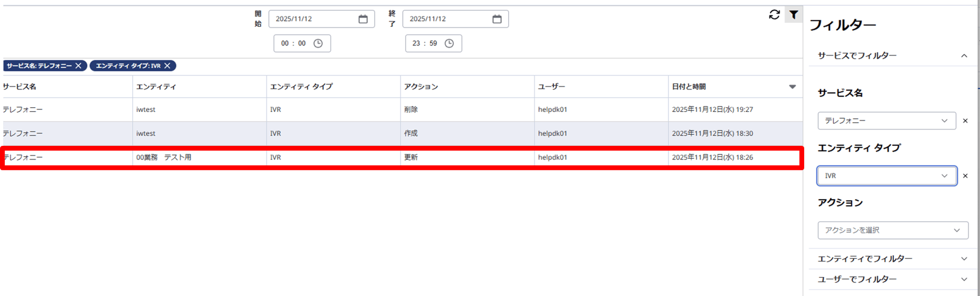Select the 00業務 テスト用 table row
Image resolution: width=980 pixels, height=296 pixels.
[401, 158]
